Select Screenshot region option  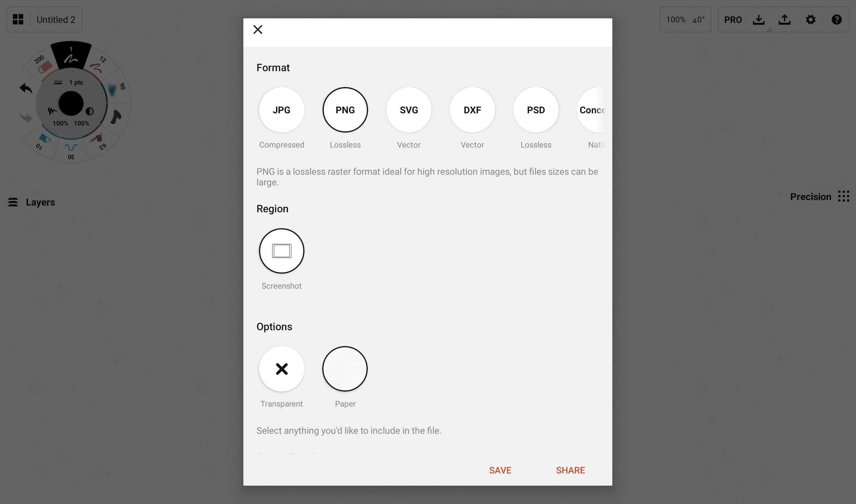tap(282, 250)
